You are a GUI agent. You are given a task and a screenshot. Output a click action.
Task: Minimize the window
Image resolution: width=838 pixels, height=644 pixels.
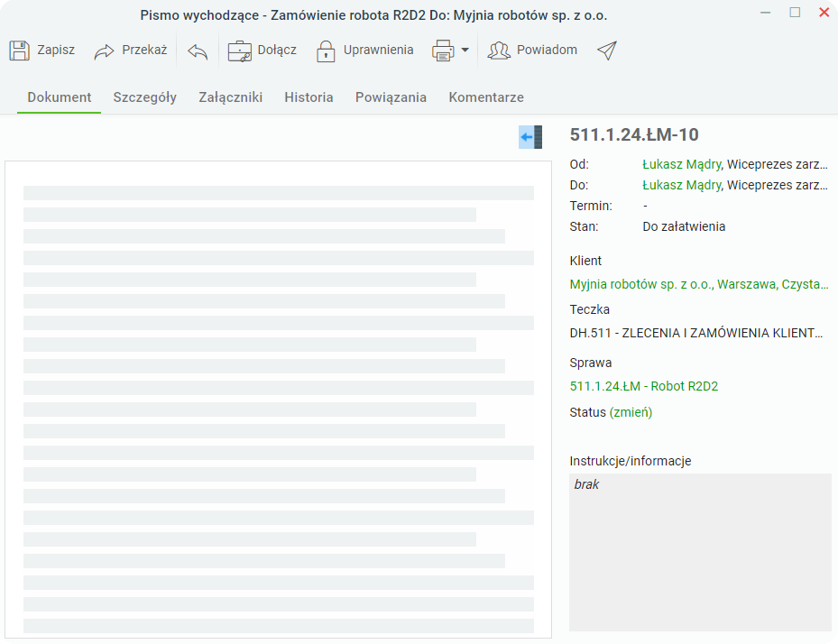click(765, 13)
